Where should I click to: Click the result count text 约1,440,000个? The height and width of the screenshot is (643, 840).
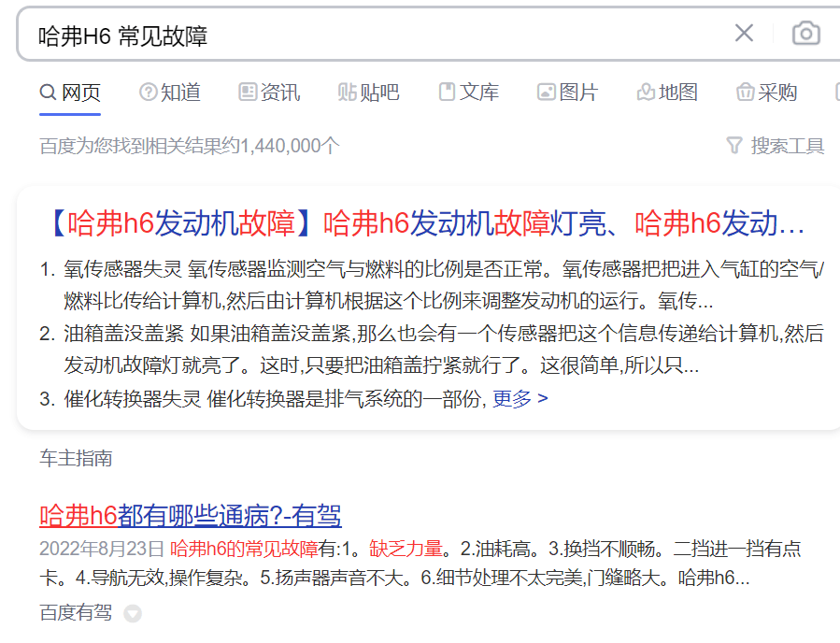[282, 146]
